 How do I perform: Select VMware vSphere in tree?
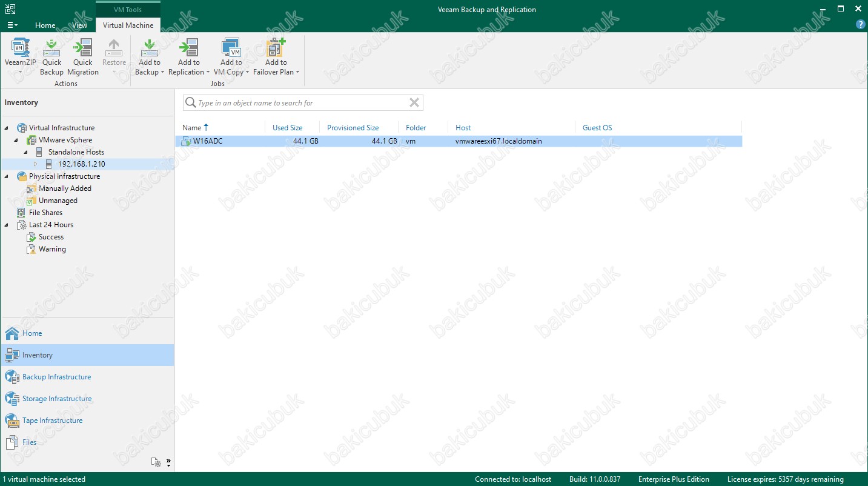pyautogui.click(x=65, y=140)
